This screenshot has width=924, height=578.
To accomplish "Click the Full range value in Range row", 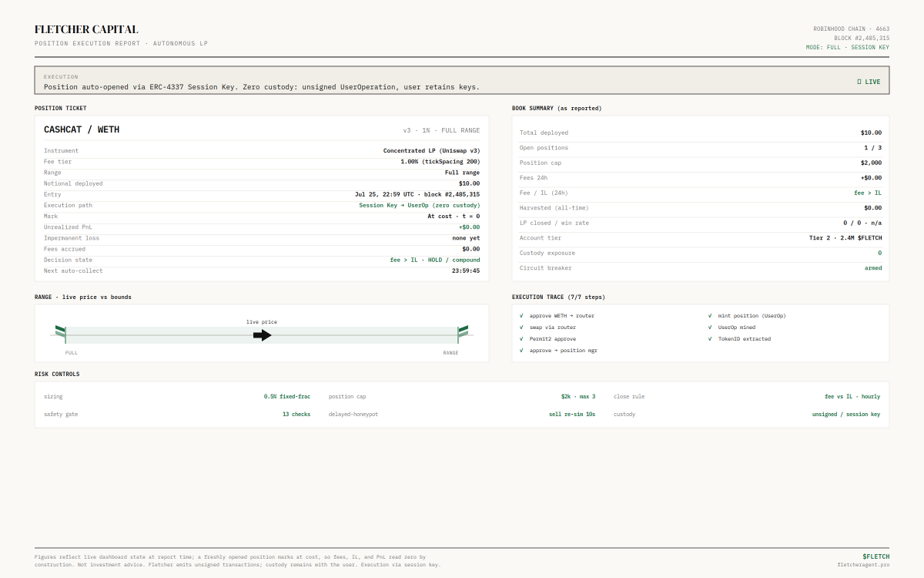I will click(x=462, y=173).
